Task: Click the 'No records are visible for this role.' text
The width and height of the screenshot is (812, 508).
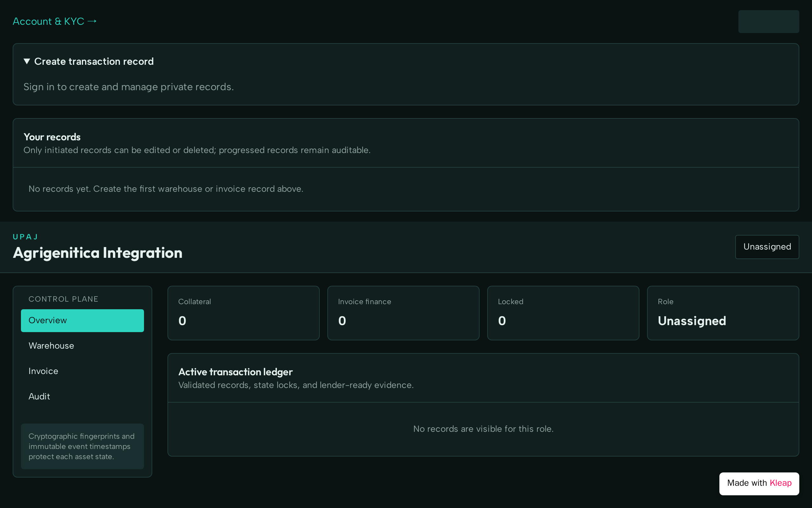Action: (483, 429)
